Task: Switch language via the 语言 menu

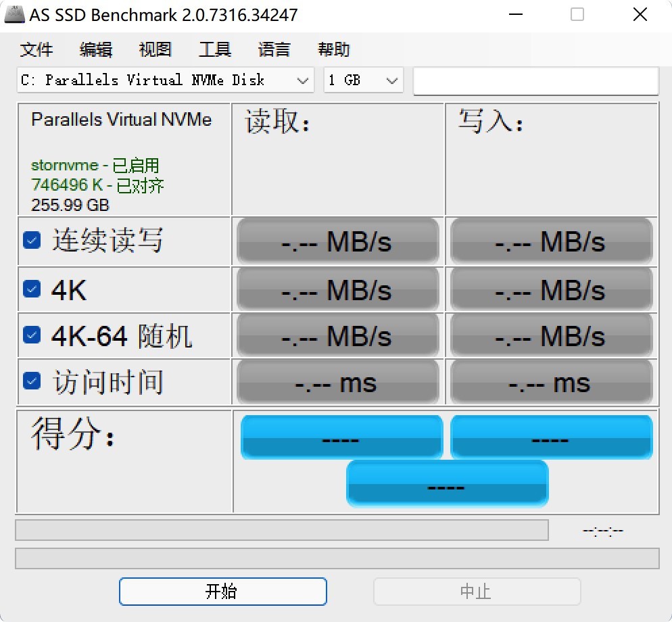Action: click(273, 49)
